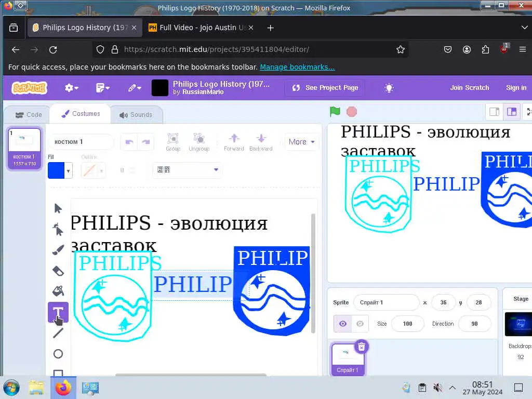Screen dimensions: 532x399
Task: Go back in Firefox
Action: 16,49
